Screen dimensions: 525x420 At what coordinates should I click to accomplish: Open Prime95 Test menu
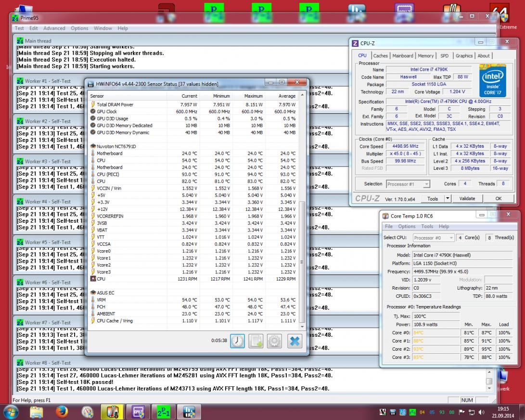click(x=19, y=28)
